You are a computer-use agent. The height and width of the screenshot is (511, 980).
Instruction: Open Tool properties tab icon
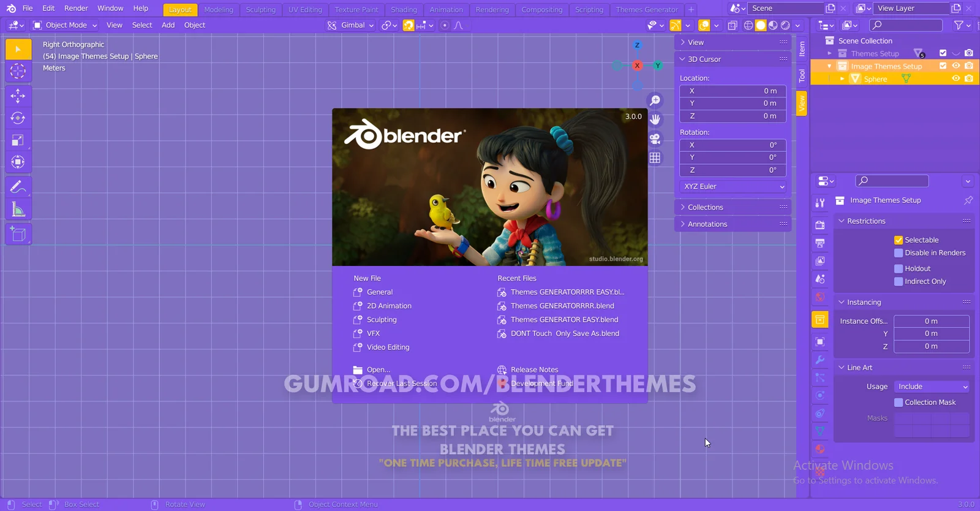pyautogui.click(x=820, y=202)
